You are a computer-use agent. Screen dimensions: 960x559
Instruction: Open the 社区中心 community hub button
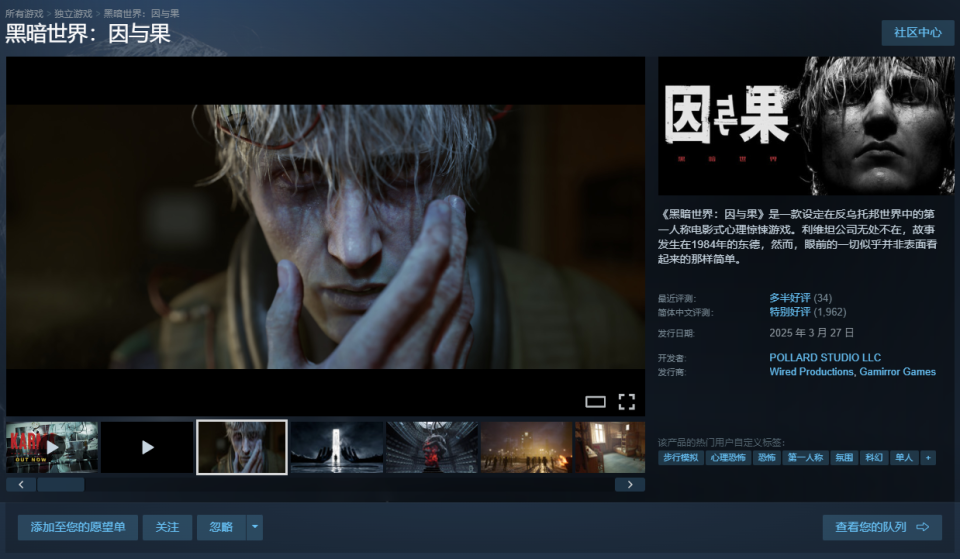coord(918,32)
